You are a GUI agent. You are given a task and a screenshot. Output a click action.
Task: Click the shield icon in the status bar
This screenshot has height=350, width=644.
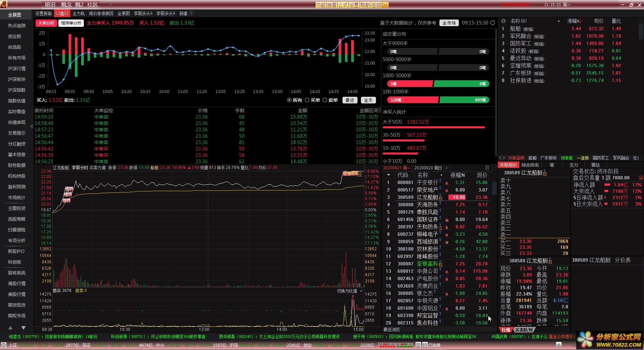tap(3, 345)
